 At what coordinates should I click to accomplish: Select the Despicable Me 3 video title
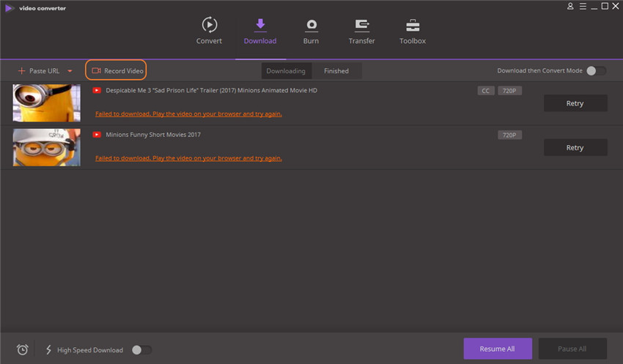coord(211,91)
